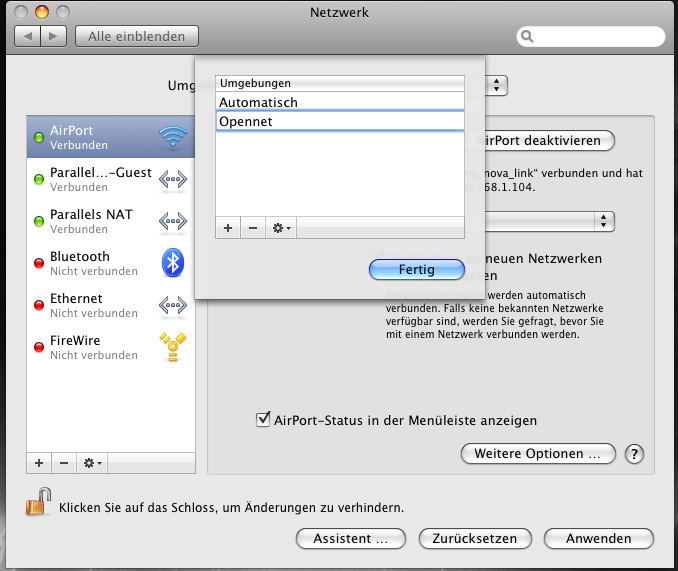This screenshot has height=571, width=678.
Task: Add a network service with the sidebar plus
Action: tap(39, 463)
